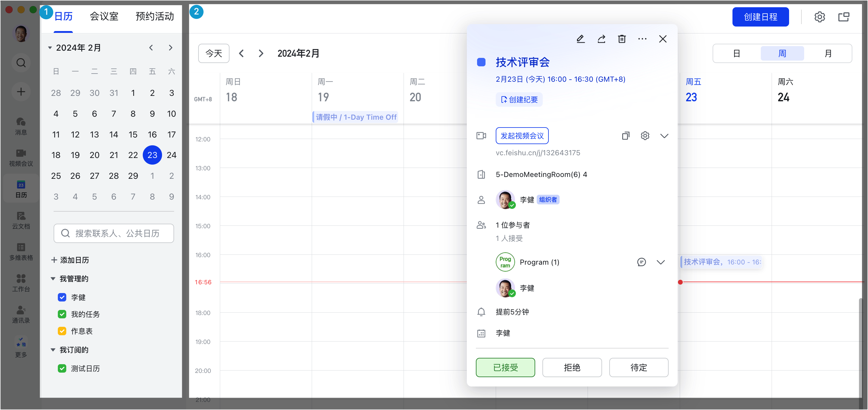The width and height of the screenshot is (868, 410).
Task: Collapse the 我管理的 calendar section
Action: (53, 279)
